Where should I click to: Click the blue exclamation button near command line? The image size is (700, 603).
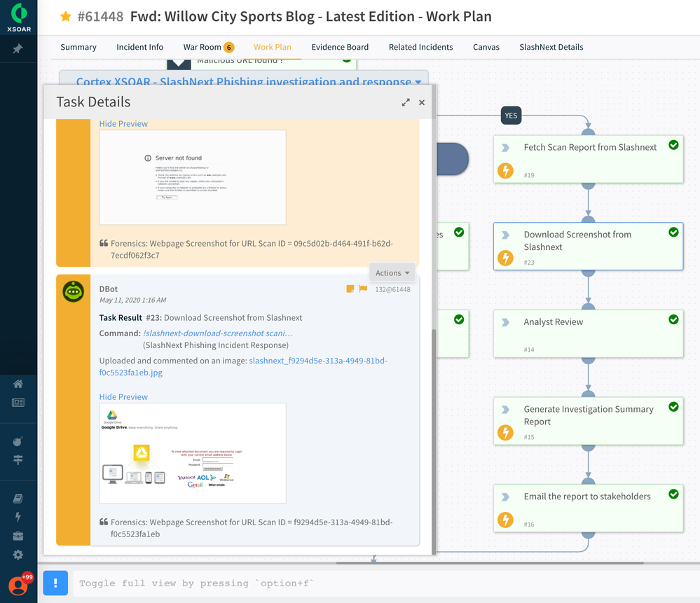55,583
